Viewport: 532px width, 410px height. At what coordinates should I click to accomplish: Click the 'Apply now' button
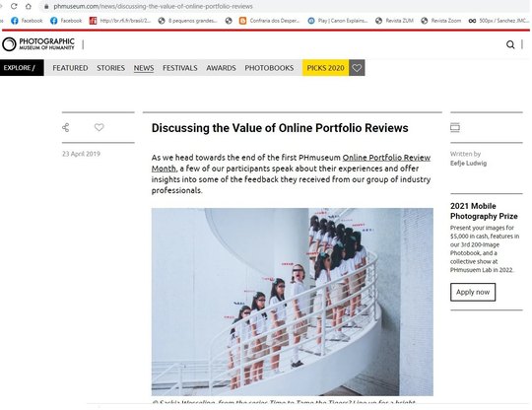pos(473,292)
